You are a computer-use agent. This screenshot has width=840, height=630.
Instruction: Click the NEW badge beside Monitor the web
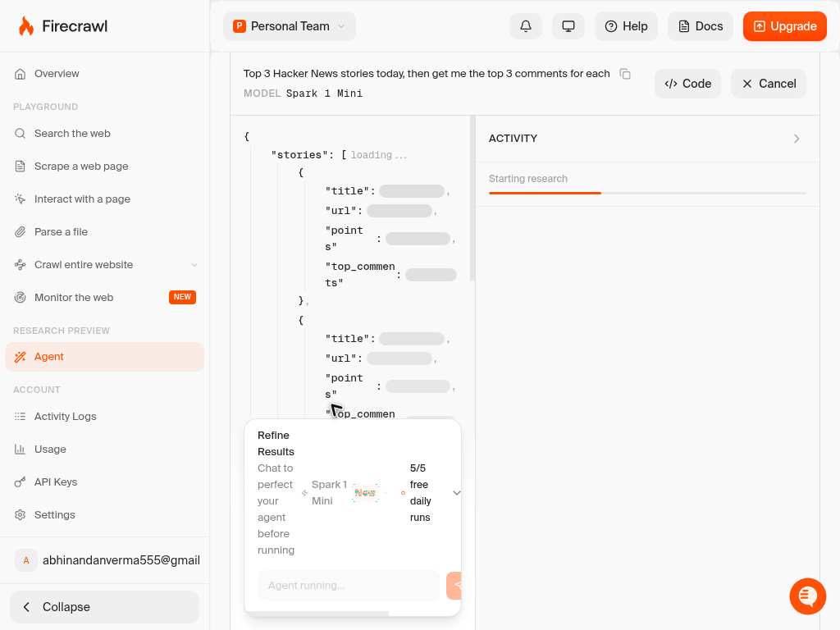pyautogui.click(x=182, y=297)
